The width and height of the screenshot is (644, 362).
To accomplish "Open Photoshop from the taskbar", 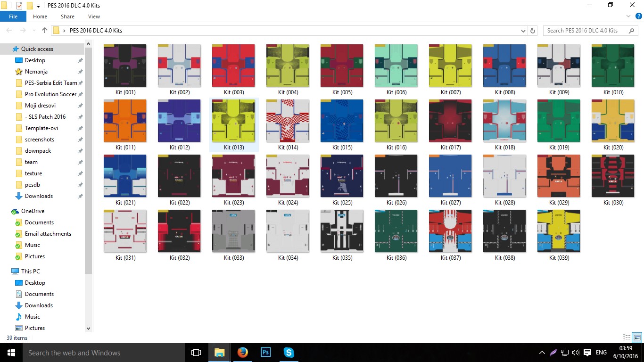I will (265, 352).
